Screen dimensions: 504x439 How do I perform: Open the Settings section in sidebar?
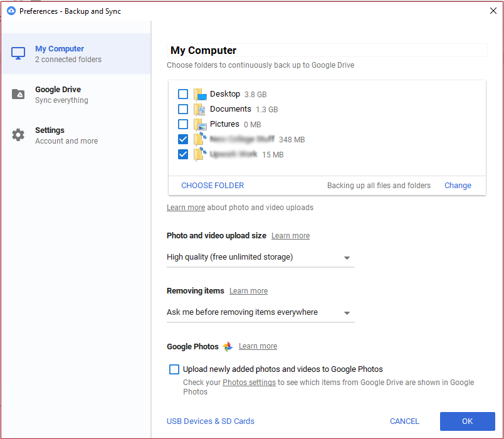tap(75, 135)
